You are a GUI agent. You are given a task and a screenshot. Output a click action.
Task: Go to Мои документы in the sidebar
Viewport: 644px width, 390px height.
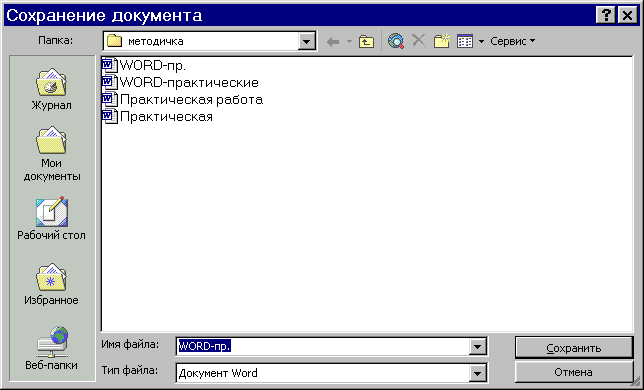click(51, 154)
